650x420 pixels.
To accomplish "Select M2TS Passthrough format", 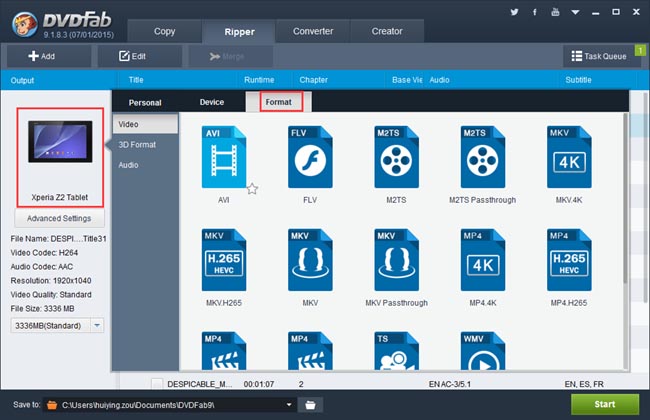I will click(483, 157).
